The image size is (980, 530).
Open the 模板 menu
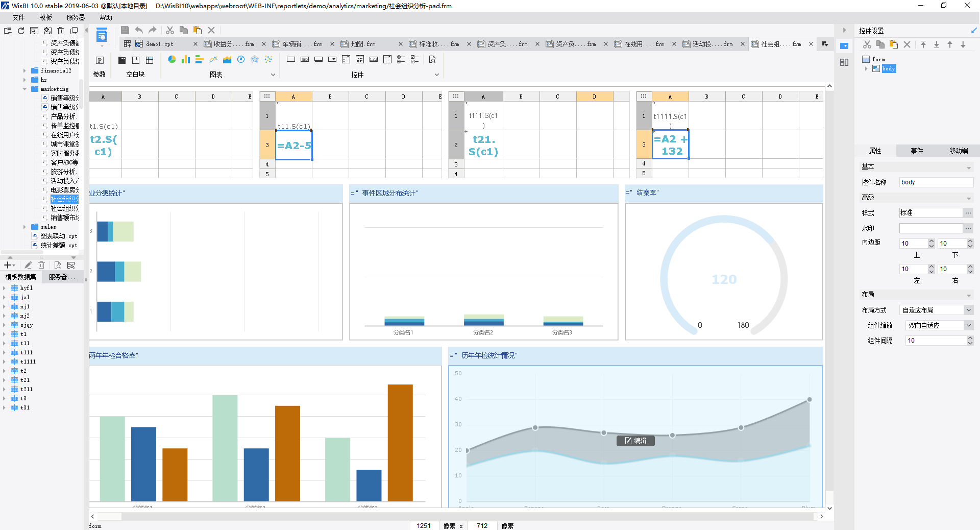(46, 17)
